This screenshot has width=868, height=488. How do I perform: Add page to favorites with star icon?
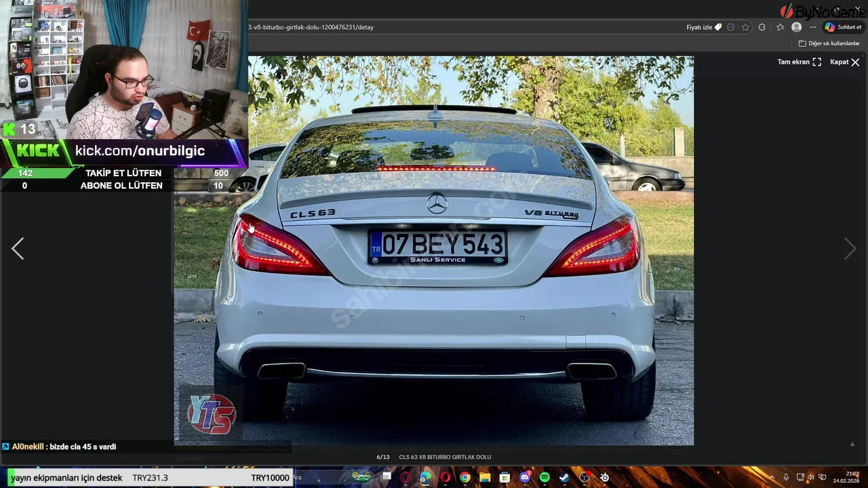click(x=745, y=27)
